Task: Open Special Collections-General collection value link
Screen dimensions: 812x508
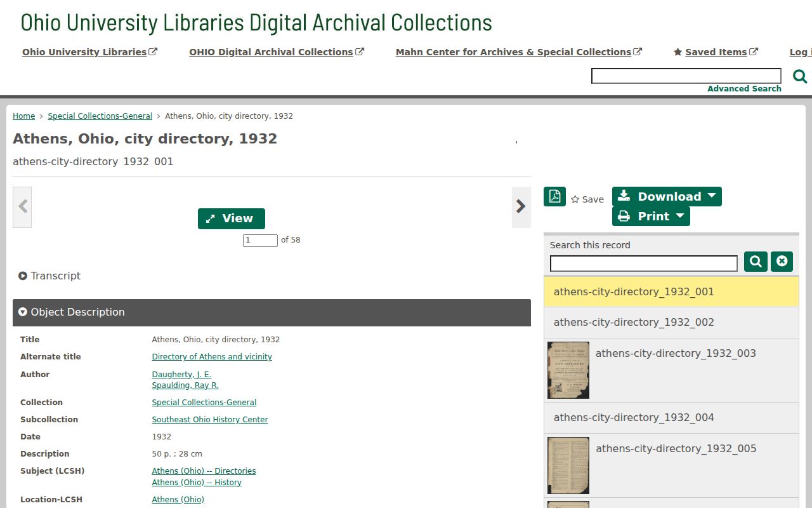Action: point(204,403)
